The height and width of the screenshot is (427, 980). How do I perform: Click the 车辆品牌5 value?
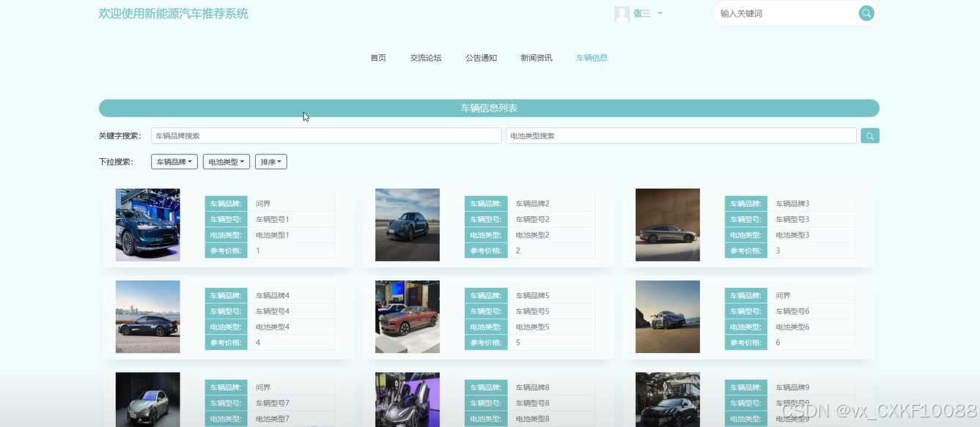click(533, 296)
